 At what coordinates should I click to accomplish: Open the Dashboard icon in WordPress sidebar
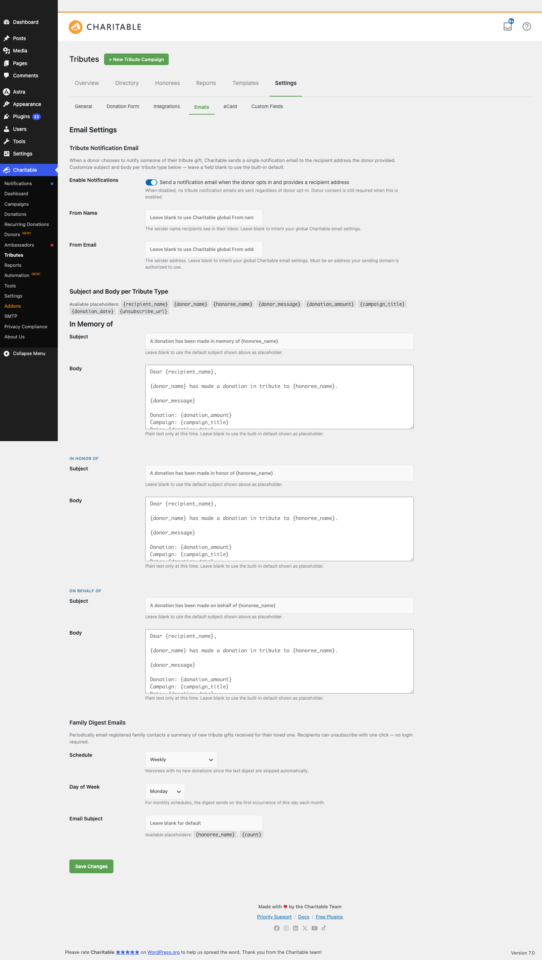[x=6, y=22]
